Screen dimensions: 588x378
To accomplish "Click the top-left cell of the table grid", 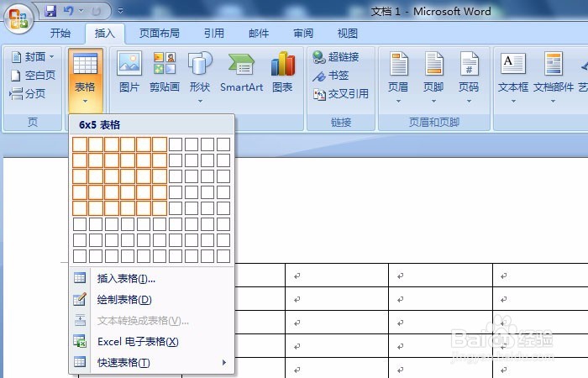I will click(80, 144).
